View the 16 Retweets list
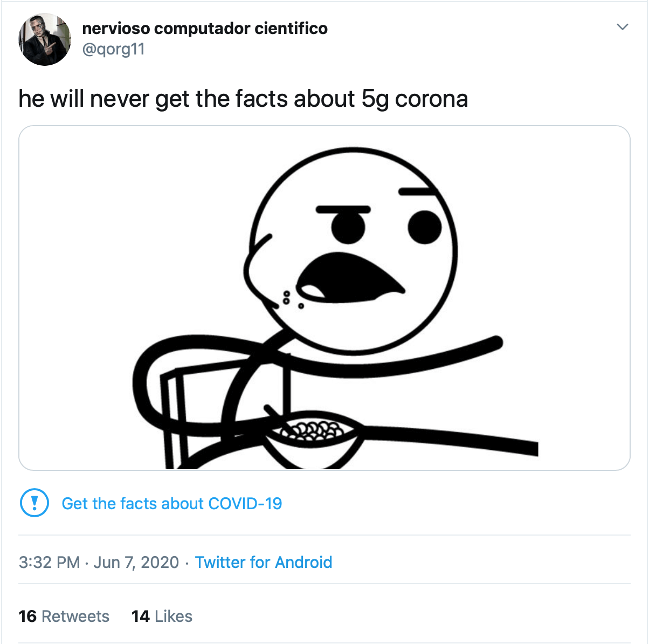Image resolution: width=649 pixels, height=644 pixels. coord(64,616)
